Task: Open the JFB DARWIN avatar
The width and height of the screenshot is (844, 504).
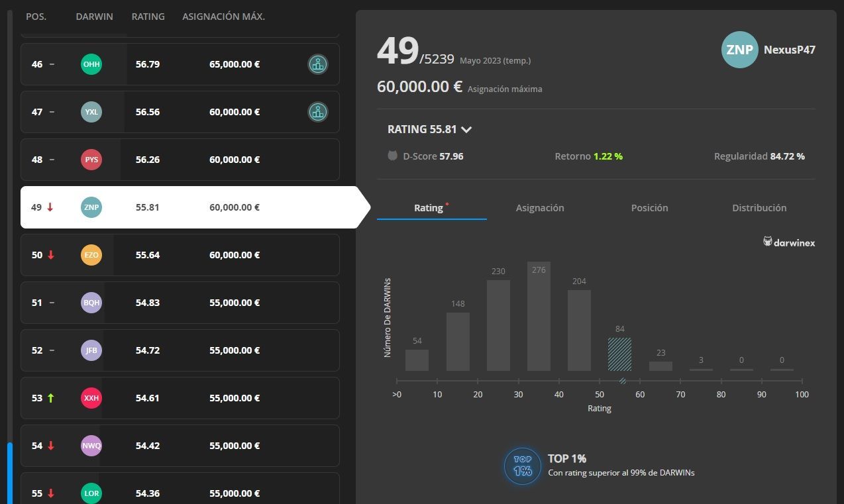Action: [91, 350]
